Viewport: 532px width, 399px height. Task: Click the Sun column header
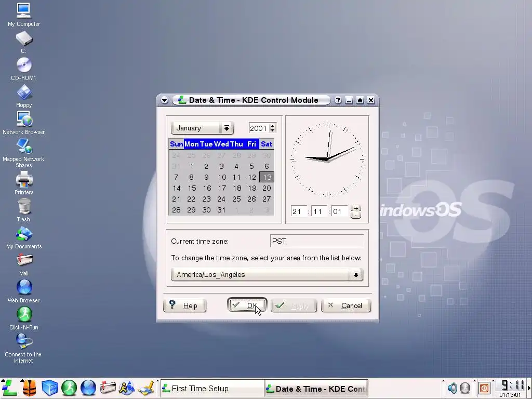[x=177, y=144]
